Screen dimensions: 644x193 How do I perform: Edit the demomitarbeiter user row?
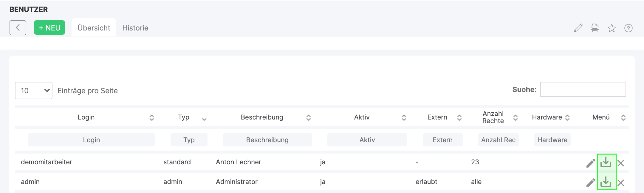(x=590, y=163)
